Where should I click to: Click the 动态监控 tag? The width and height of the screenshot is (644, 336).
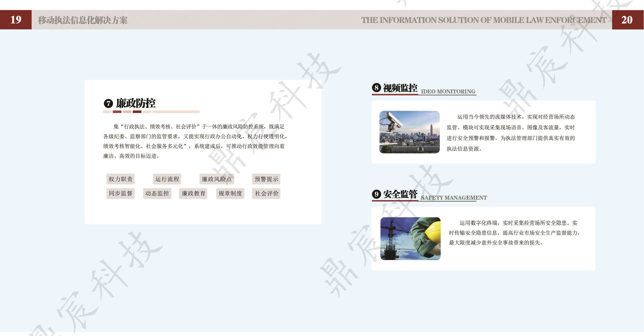157,193
